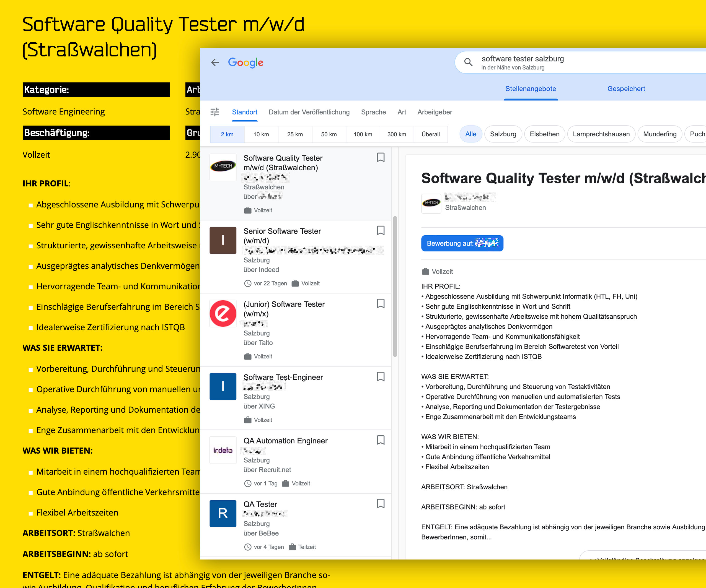Bookmark the Software Quality Tester job
The image size is (706, 588).
(380, 157)
